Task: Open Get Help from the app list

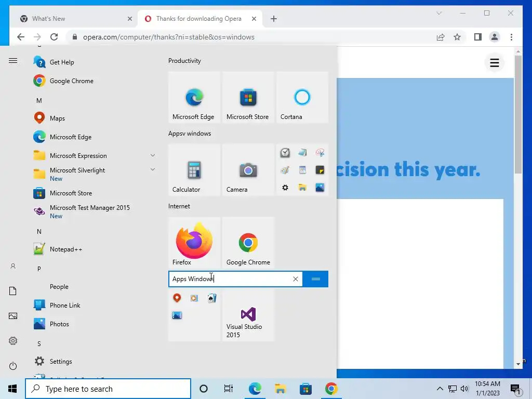Action: tap(61, 62)
